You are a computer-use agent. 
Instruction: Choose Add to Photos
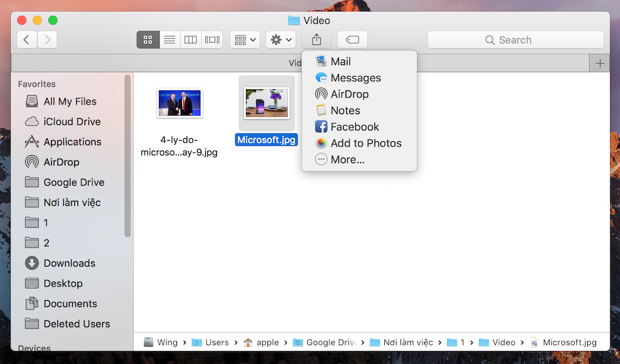[x=359, y=143]
